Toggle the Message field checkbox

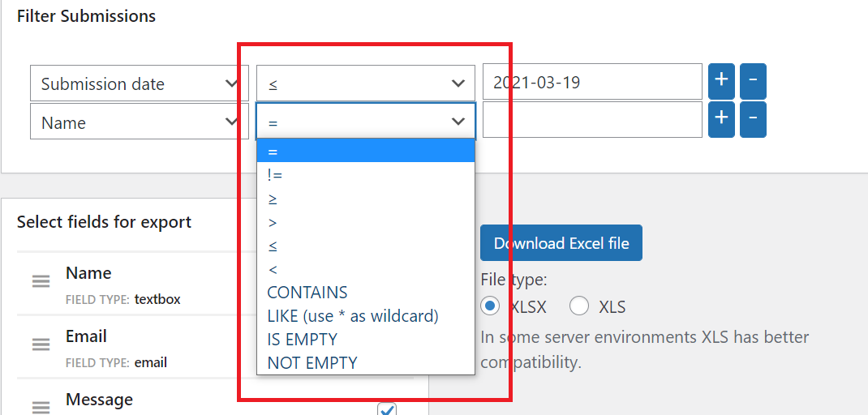click(x=387, y=409)
